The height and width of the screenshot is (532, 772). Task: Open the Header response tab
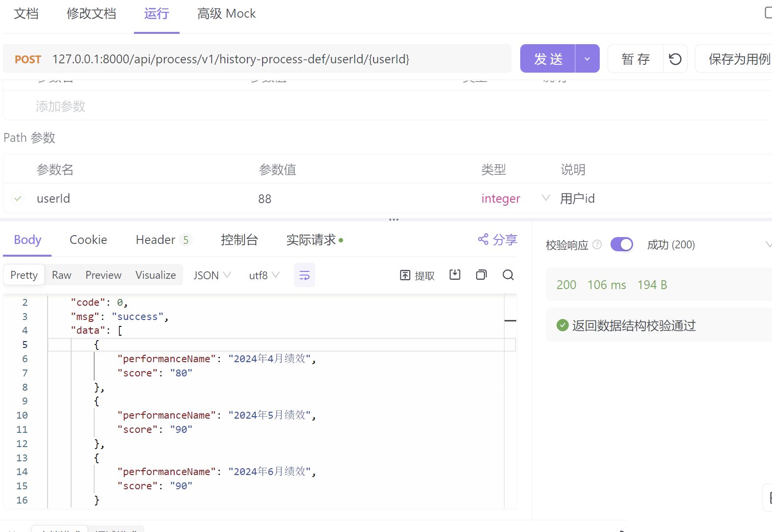coord(163,239)
